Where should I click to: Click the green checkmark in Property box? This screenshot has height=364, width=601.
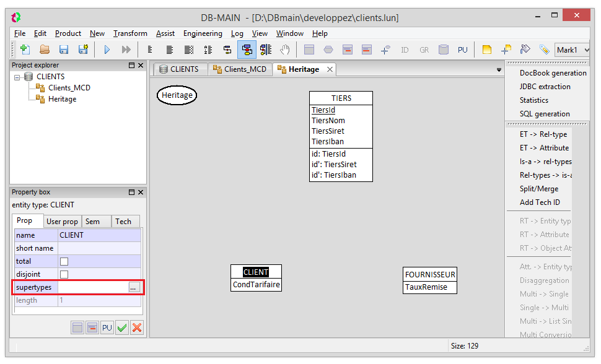pos(122,327)
